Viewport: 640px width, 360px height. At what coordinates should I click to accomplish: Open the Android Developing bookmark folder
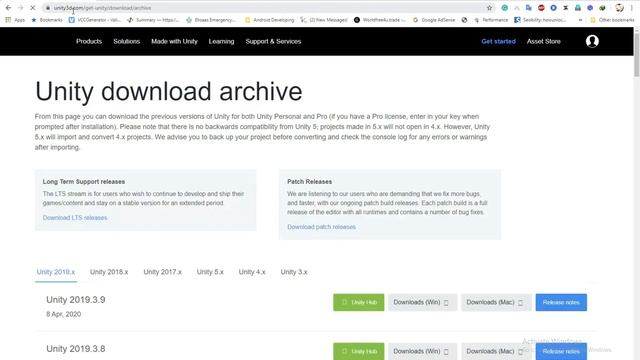click(x=269, y=20)
